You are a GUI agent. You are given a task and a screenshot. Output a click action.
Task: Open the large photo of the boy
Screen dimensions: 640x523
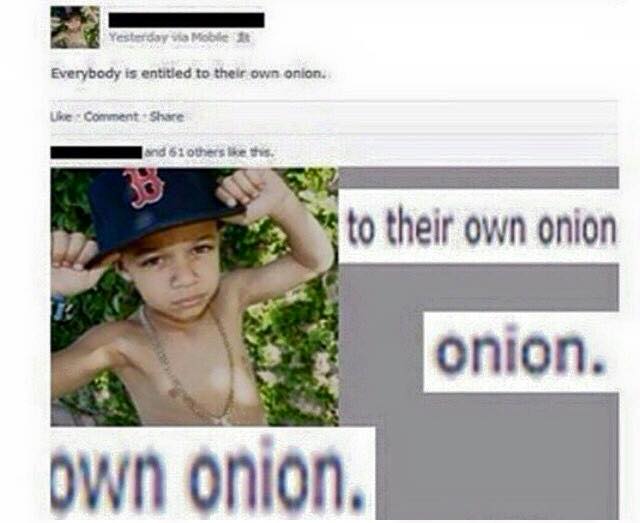pyautogui.click(x=195, y=297)
